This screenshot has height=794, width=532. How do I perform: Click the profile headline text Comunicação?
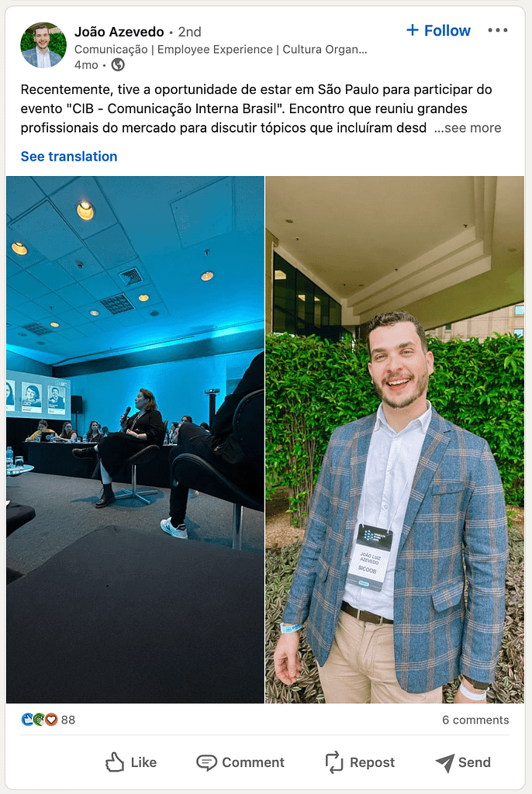point(111,50)
